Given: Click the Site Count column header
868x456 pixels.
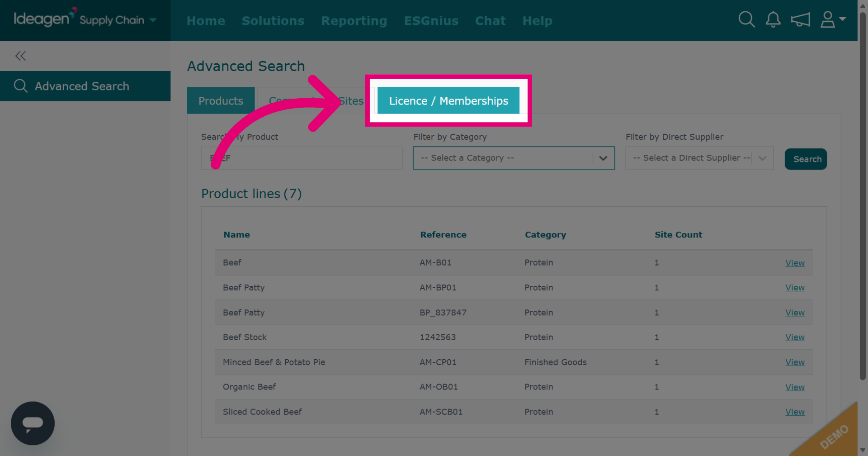Looking at the screenshot, I should (678, 235).
